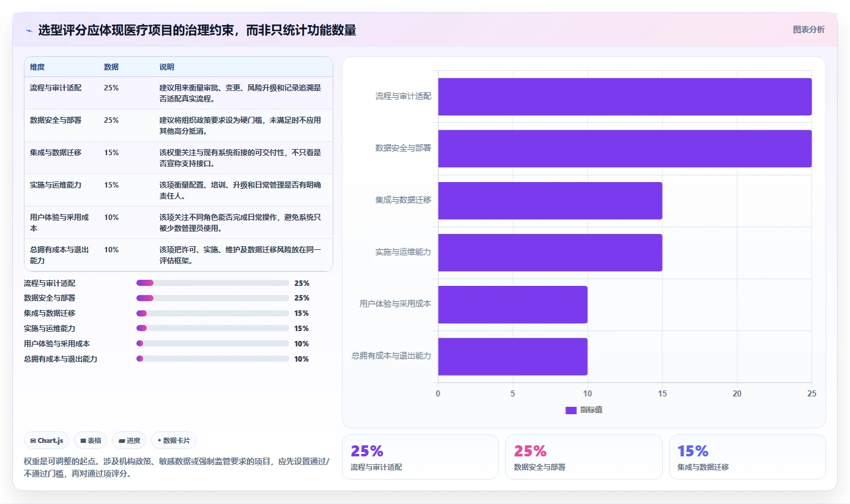This screenshot has height=504, width=850.
Task: Click the 流程与审计适配 progress bar
Action: 213,283
